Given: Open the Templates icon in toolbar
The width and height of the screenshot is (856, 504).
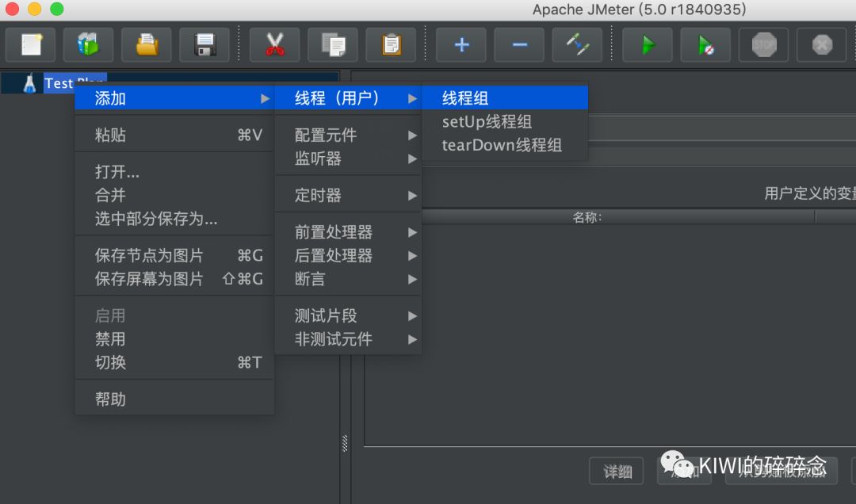Looking at the screenshot, I should pos(89,45).
